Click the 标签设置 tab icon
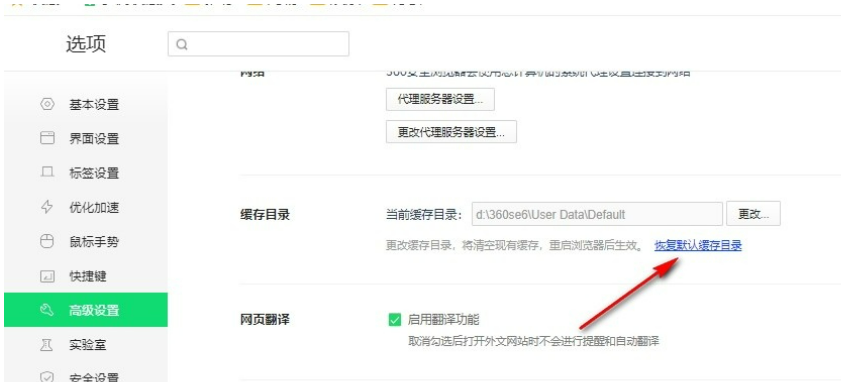Image resolution: width=841 pixels, height=382 pixels. tap(47, 173)
